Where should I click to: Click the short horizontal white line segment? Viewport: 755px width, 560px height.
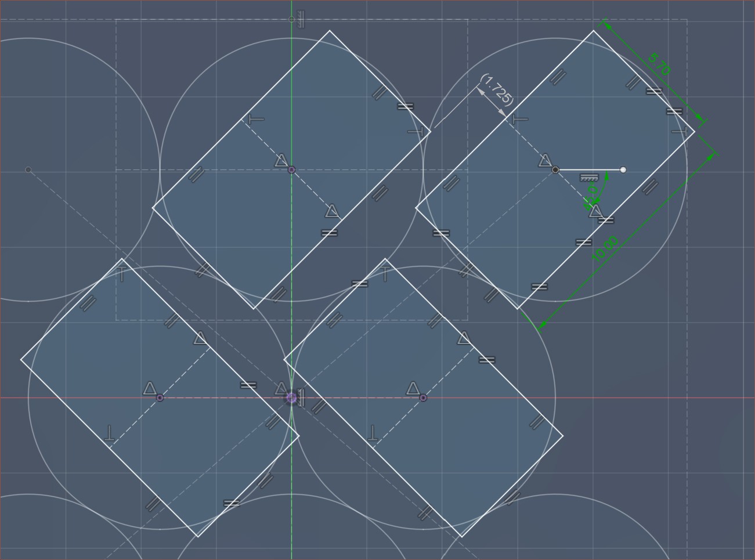click(x=589, y=170)
